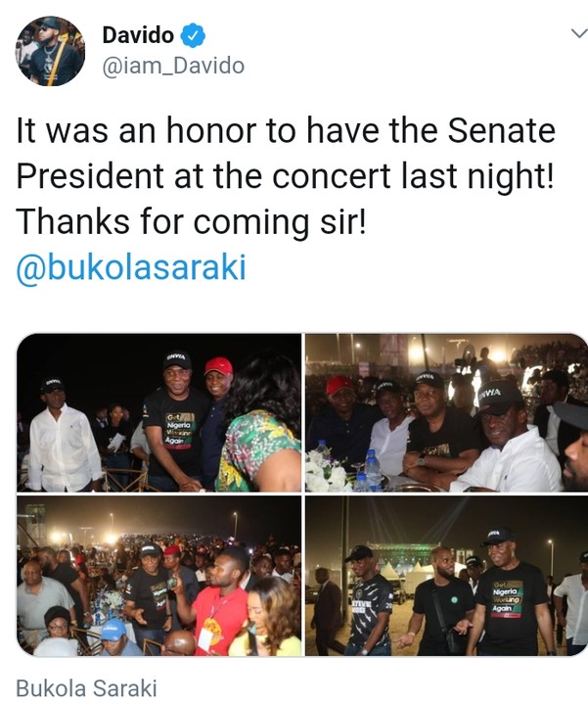The height and width of the screenshot is (705, 588).
Task: Click the Davido display name
Action: click(x=138, y=37)
